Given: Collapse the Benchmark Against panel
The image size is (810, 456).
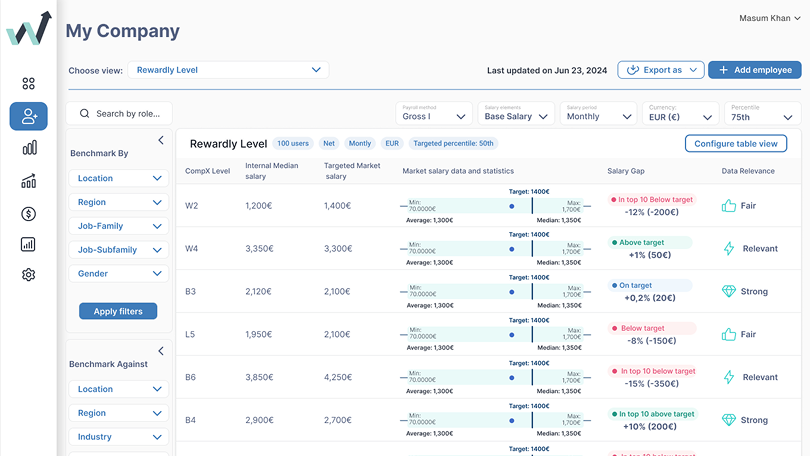Looking at the screenshot, I should click(161, 351).
